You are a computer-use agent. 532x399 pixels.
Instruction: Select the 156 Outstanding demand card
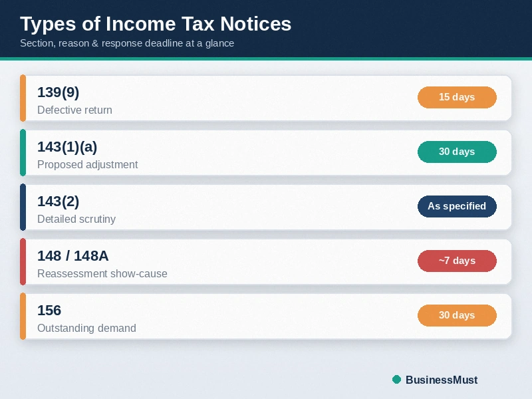click(x=265, y=317)
